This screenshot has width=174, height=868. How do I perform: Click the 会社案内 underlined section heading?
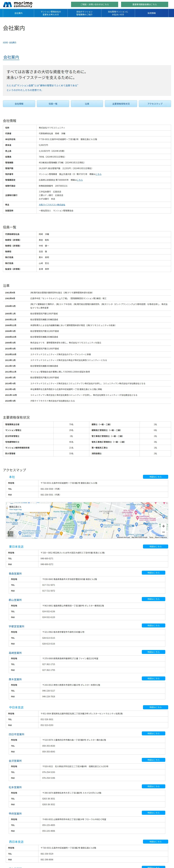coord(11,57)
